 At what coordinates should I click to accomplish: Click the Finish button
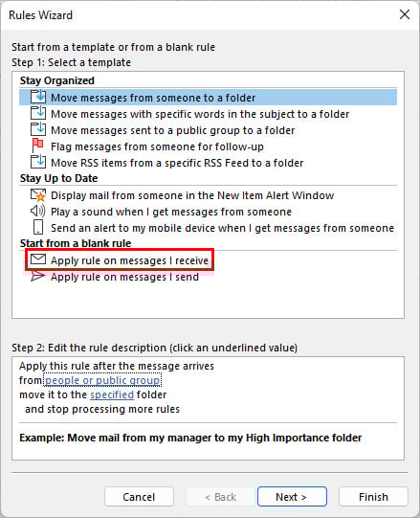pyautogui.click(x=373, y=497)
